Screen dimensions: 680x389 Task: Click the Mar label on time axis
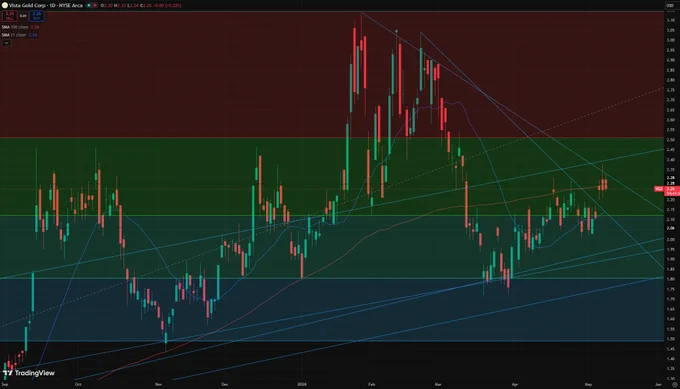438,384
